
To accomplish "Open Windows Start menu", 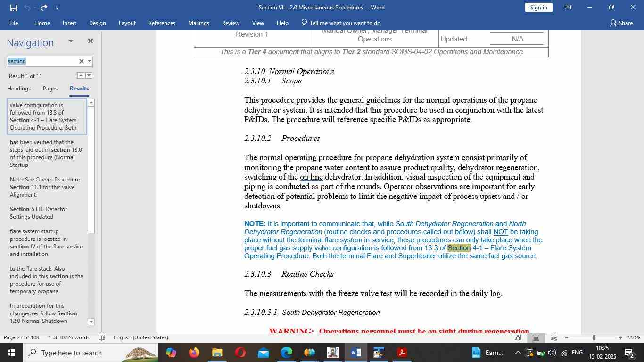I will point(11,353).
